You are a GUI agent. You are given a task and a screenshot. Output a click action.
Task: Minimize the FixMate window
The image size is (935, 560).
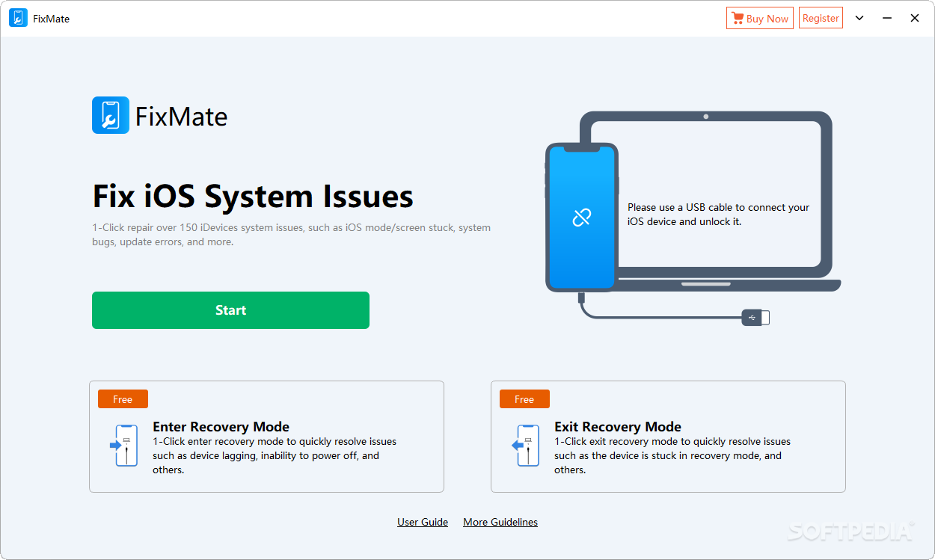pos(887,18)
